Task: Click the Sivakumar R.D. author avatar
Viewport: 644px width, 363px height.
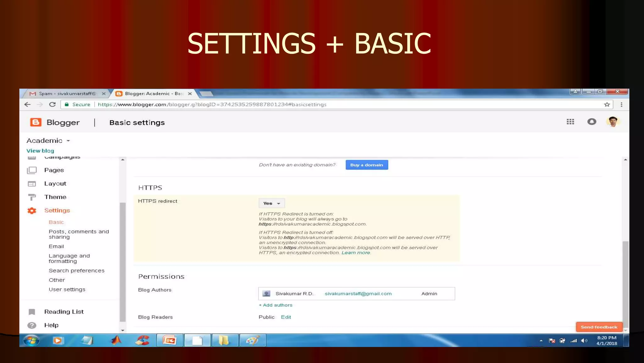Action: 266,294
